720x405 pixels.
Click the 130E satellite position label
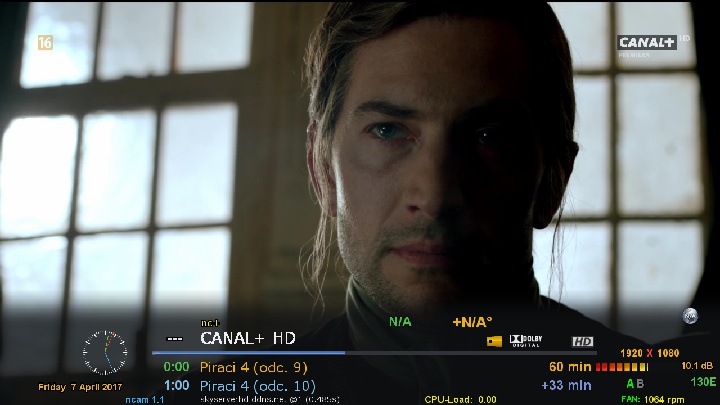pyautogui.click(x=703, y=382)
